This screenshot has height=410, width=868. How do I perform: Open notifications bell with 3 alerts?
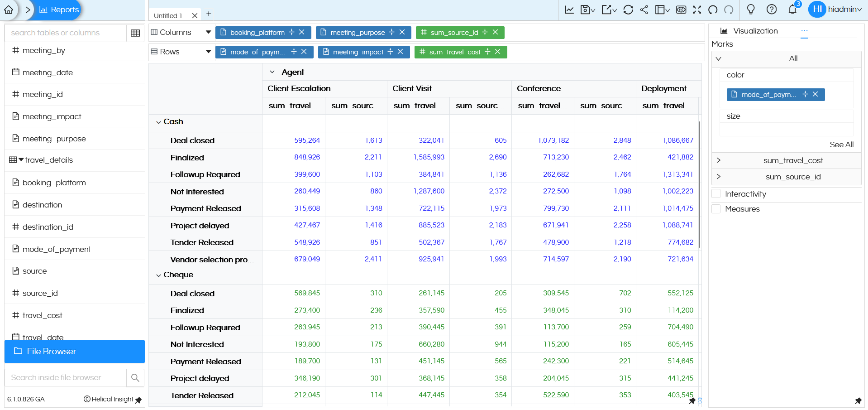pos(792,10)
